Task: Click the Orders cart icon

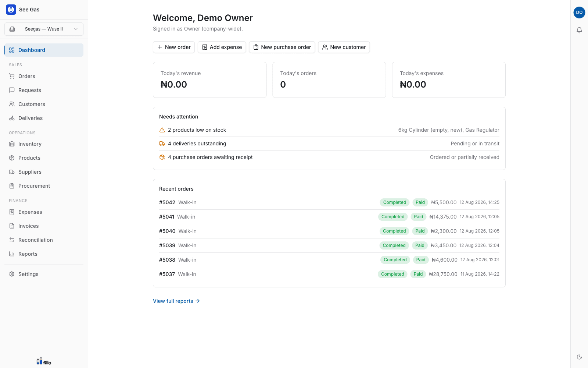Action: (12, 76)
